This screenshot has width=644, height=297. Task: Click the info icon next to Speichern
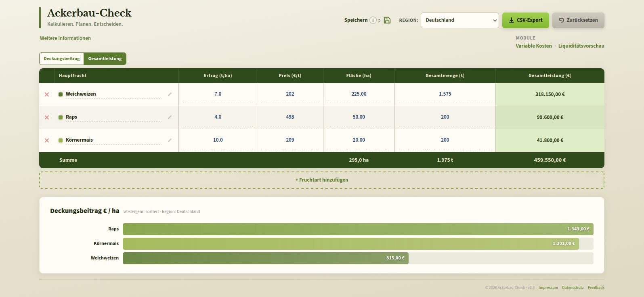tap(373, 20)
